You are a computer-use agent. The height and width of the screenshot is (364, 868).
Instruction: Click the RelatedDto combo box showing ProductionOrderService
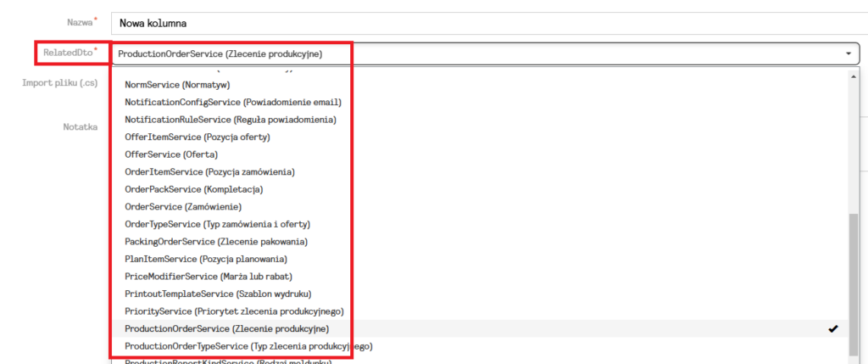(x=475, y=54)
